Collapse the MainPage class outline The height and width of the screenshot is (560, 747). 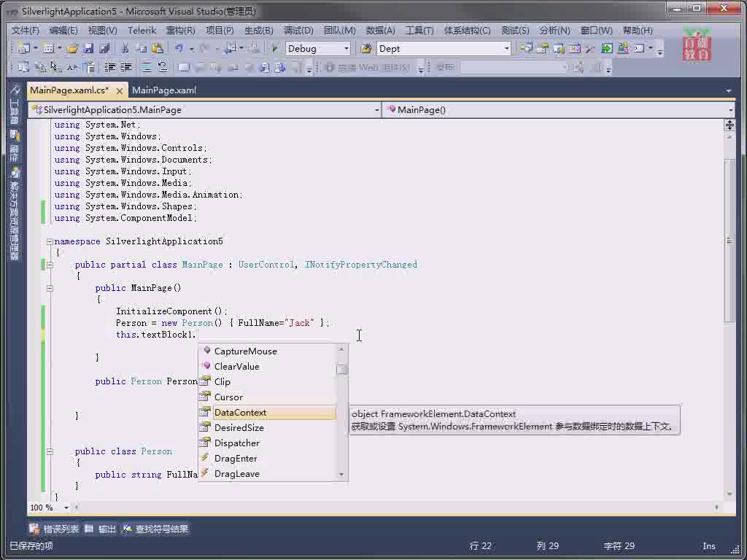point(50,265)
